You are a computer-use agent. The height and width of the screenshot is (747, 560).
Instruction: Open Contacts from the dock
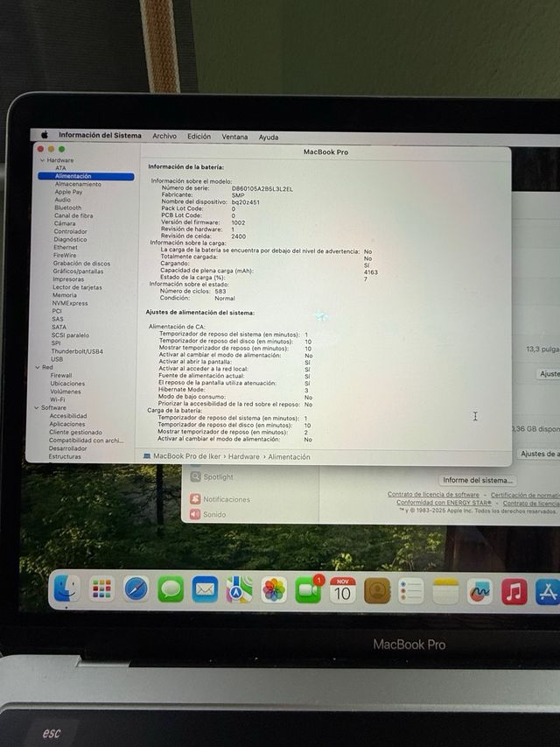point(377,591)
